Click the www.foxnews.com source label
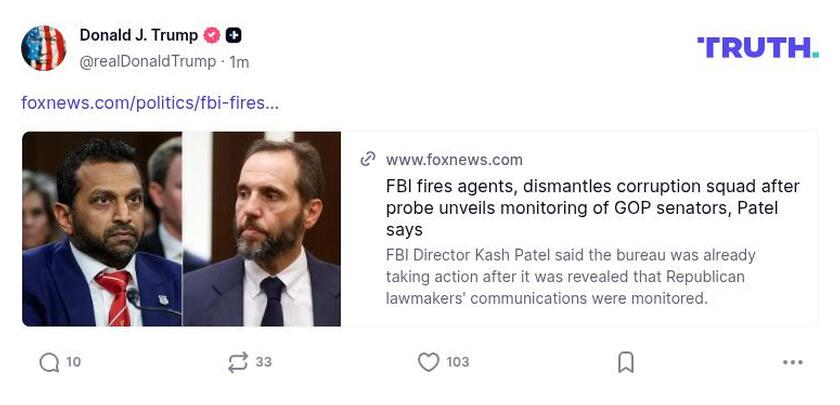The width and height of the screenshot is (840, 405). pyautogui.click(x=454, y=159)
